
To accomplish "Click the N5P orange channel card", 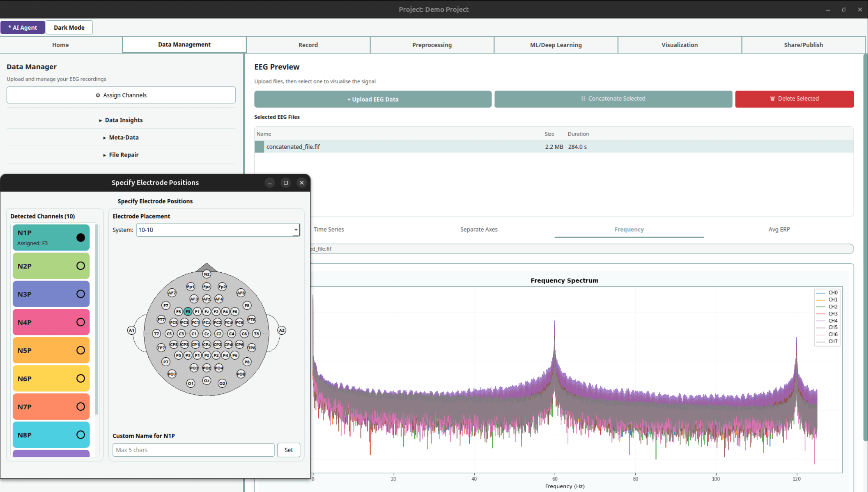I will (x=51, y=350).
